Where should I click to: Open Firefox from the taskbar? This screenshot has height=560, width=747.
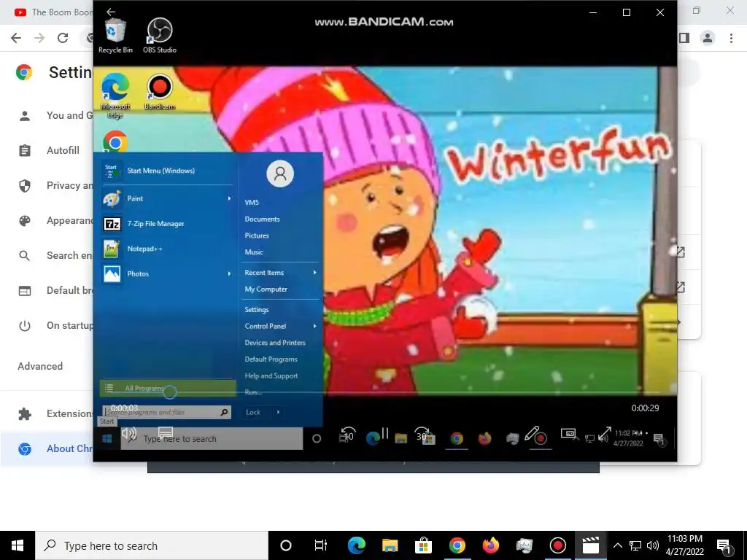pyautogui.click(x=490, y=545)
